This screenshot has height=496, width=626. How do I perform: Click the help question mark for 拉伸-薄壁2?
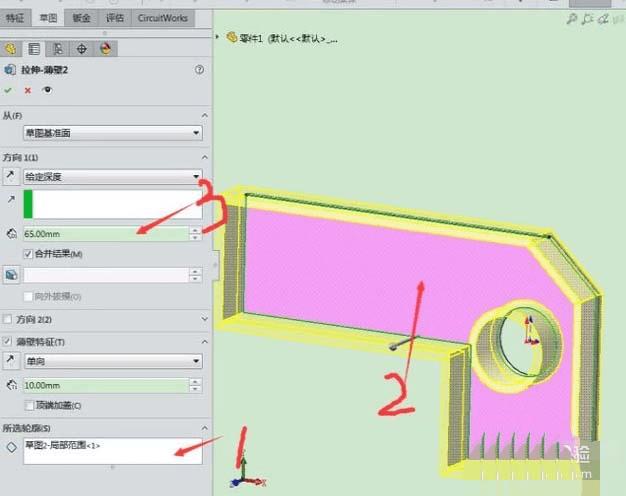click(199, 70)
